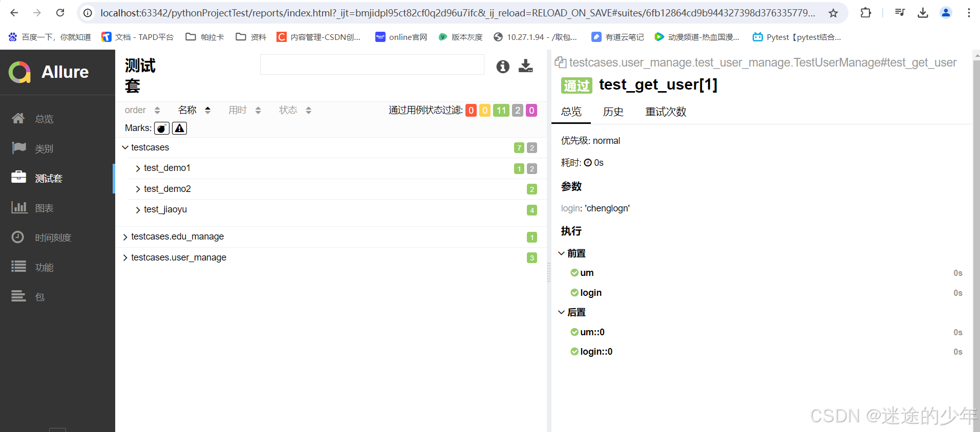The height and width of the screenshot is (432, 980).
Task: Open browser downloads
Action: pyautogui.click(x=923, y=13)
